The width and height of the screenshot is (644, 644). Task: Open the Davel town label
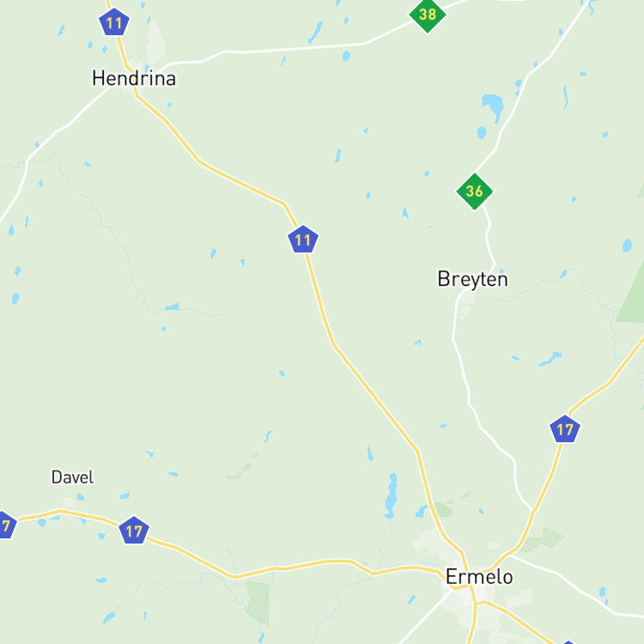click(x=72, y=477)
